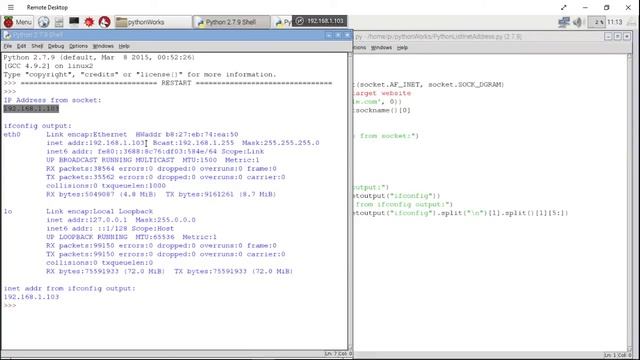Viewport: 640px width, 360px height.
Task: Launch the web browser globe icon
Action: pyautogui.click(x=44, y=22)
